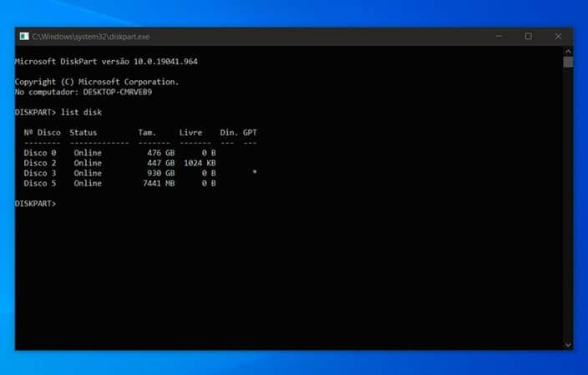Click the Disco 3 row
588x375 pixels.
(x=139, y=173)
